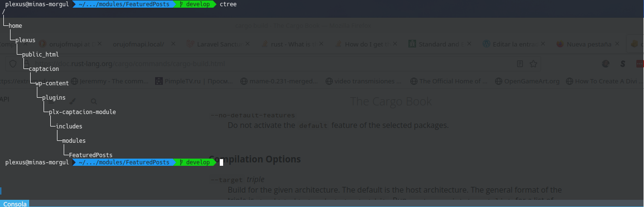Click the terminal prompt cursor block
The height and width of the screenshot is (207, 644).
click(221, 163)
